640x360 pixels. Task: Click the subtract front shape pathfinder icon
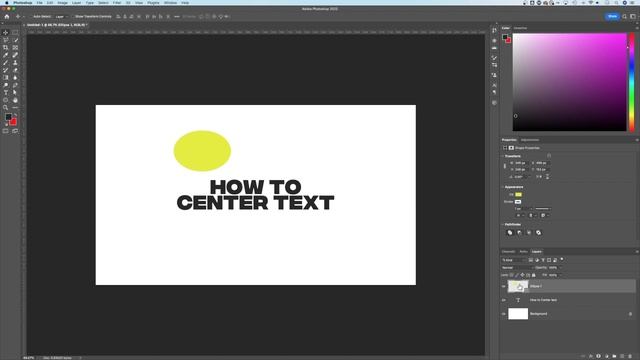(x=519, y=233)
